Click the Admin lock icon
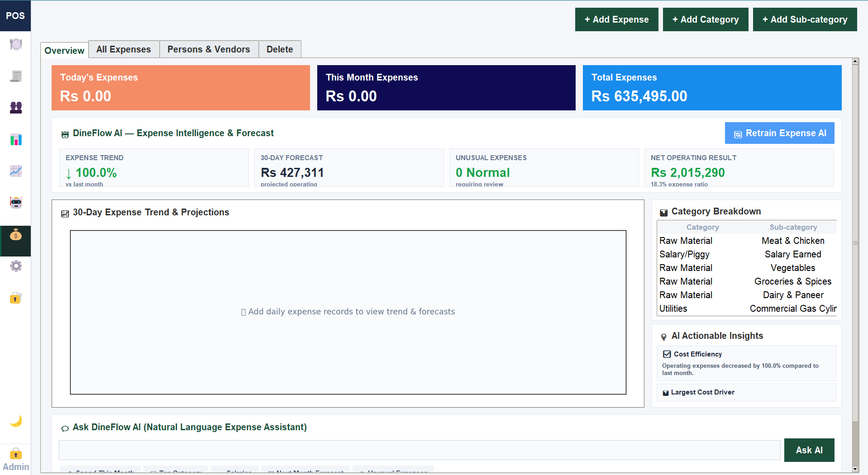The height and width of the screenshot is (475, 868). 16,453
